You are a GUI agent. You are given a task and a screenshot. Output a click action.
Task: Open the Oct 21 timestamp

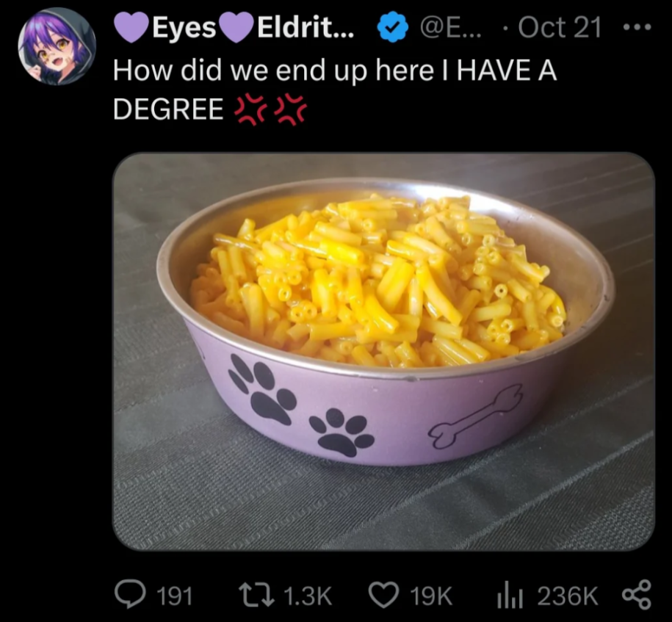pos(560,27)
